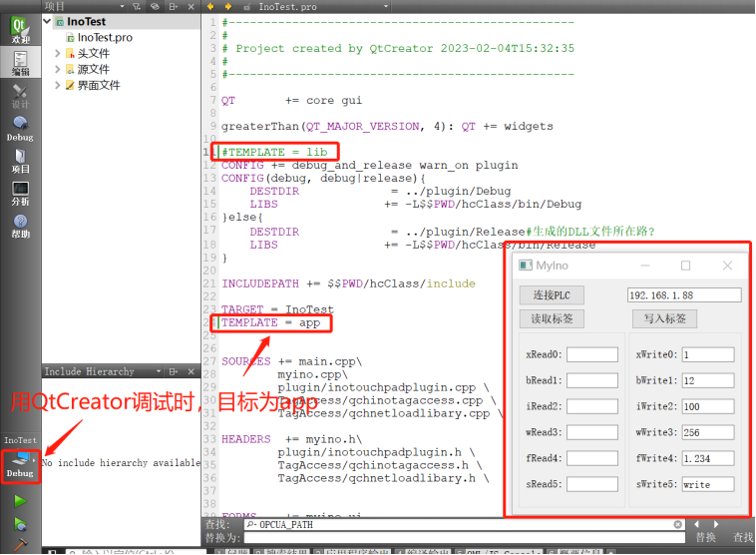Start debugging with the run-debug icon
This screenshot has width=756, height=555.
[x=20, y=524]
